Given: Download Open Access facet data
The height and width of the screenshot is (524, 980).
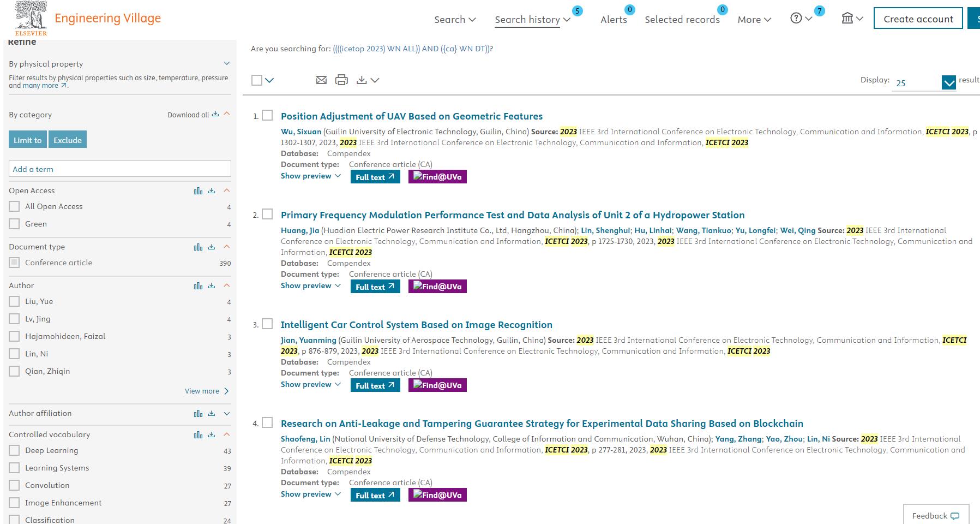Looking at the screenshot, I should (x=212, y=190).
